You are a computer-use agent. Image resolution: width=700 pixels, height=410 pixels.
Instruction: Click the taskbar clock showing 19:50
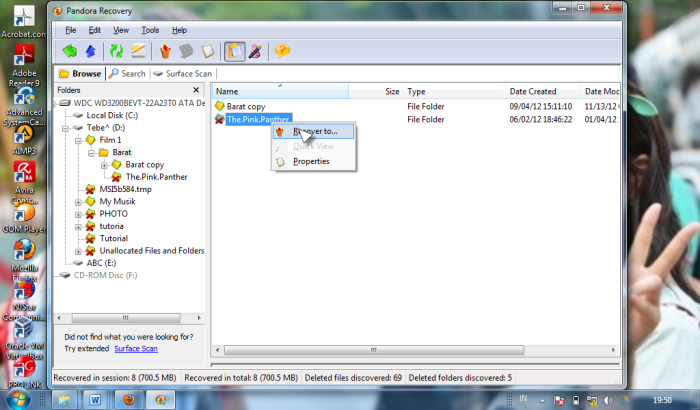click(662, 400)
